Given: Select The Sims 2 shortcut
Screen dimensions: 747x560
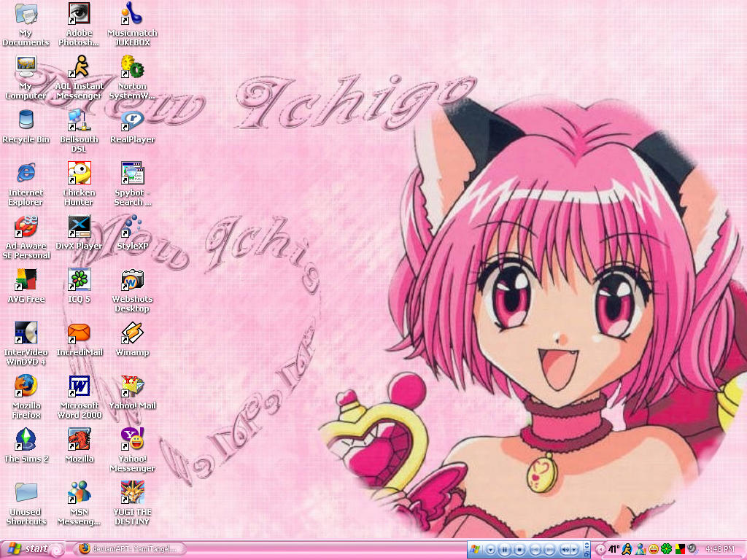Looking at the screenshot, I should click(x=26, y=446).
